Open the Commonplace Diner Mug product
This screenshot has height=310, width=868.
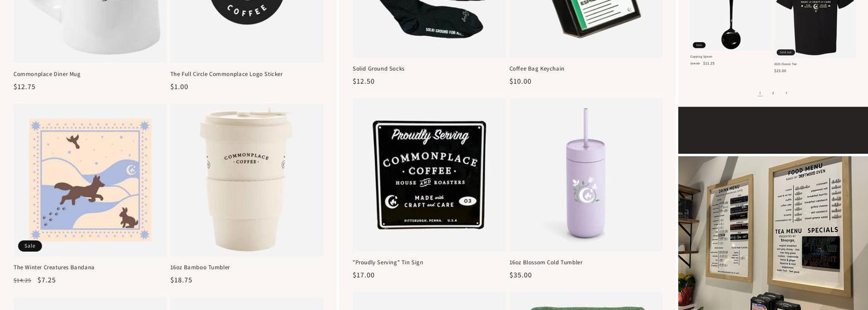[47, 74]
